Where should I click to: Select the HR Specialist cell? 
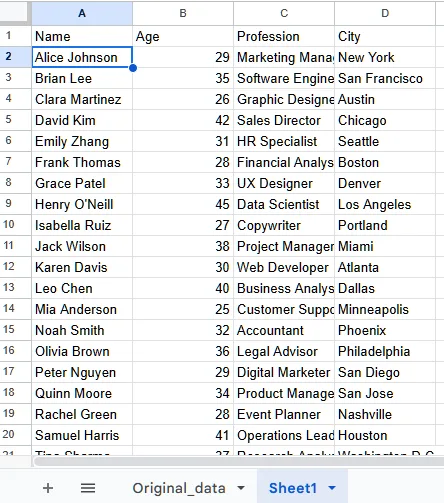(284, 141)
